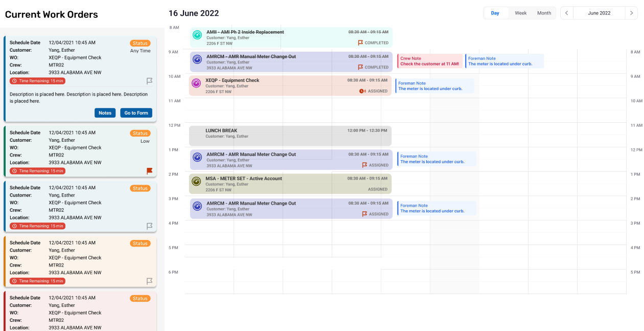
Task: Switch to the Week view tab
Action: click(x=520, y=13)
